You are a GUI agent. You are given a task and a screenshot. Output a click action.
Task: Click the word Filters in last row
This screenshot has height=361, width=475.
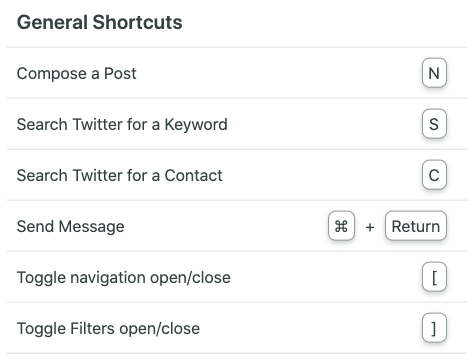[92, 328]
